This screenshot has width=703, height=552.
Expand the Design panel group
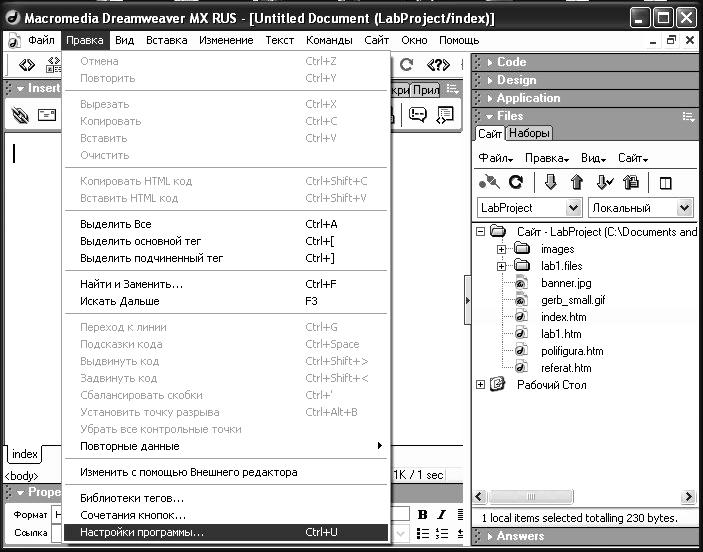pyautogui.click(x=490, y=80)
